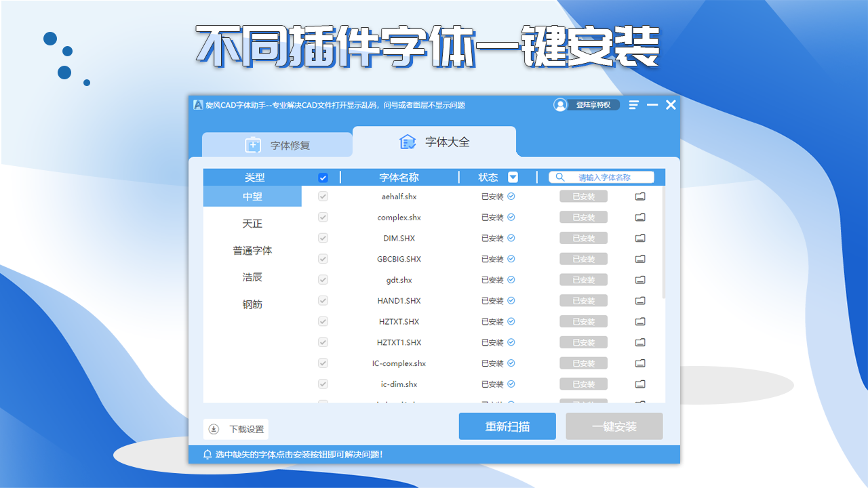Open folder icon for ic-dim.shx
The image size is (868, 488).
[x=640, y=384]
